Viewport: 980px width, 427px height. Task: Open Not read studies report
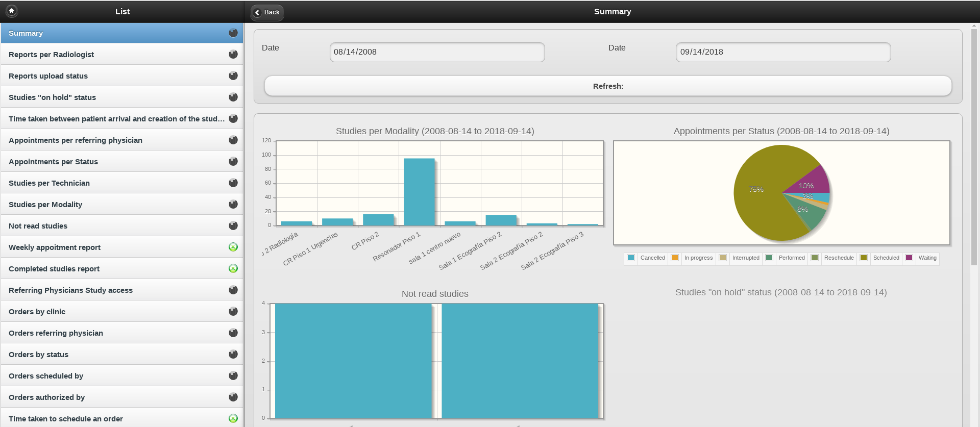38,226
